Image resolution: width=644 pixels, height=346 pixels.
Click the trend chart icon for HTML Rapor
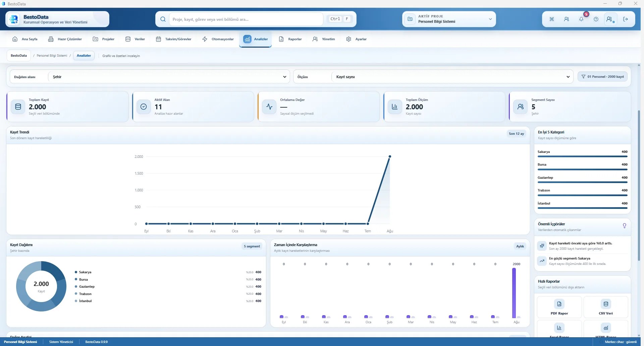coord(606,328)
